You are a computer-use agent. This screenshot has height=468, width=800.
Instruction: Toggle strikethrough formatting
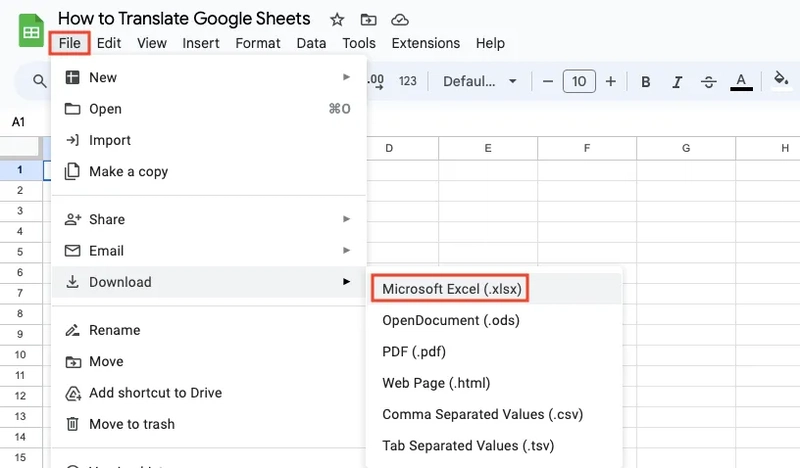709,82
